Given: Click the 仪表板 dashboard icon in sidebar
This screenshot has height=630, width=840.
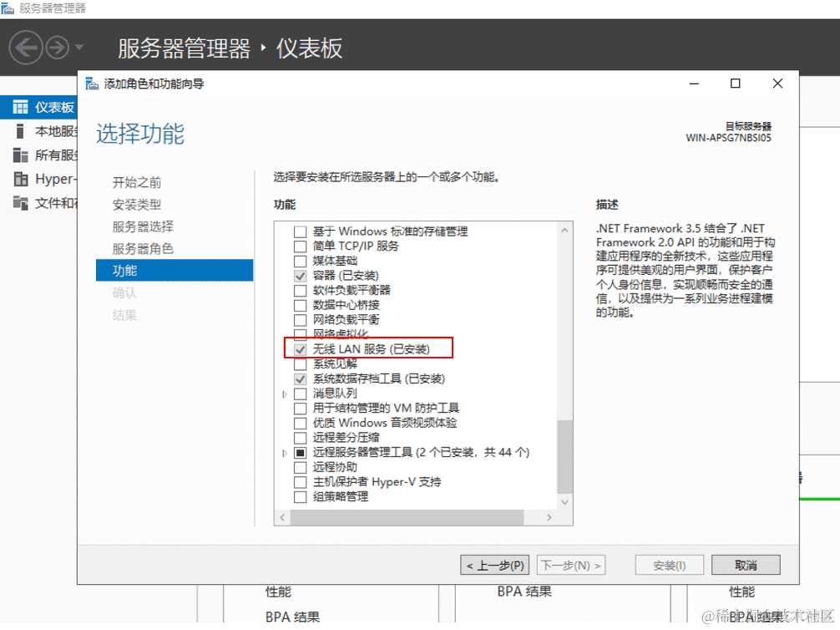Looking at the screenshot, I should coord(20,107).
